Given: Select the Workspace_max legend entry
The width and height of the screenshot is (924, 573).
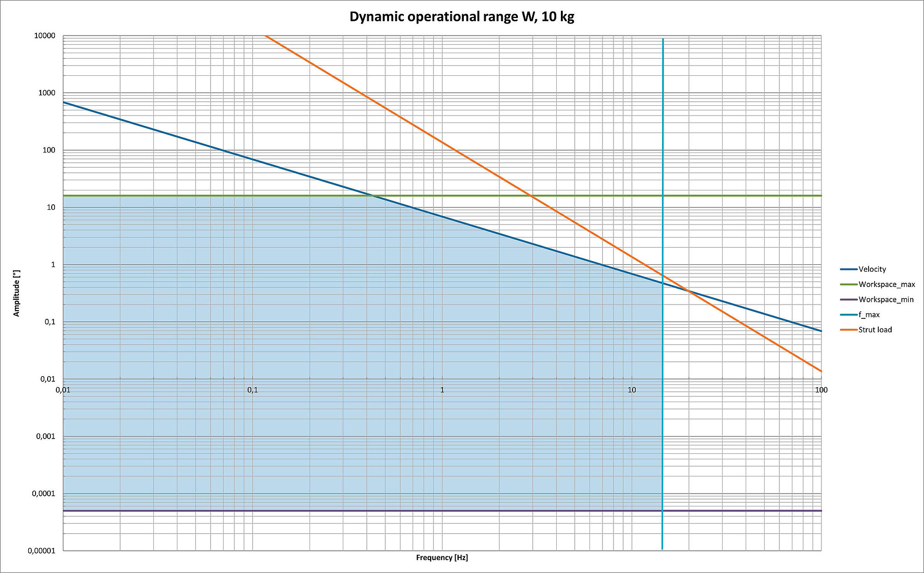Looking at the screenshot, I should pyautogui.click(x=886, y=285).
